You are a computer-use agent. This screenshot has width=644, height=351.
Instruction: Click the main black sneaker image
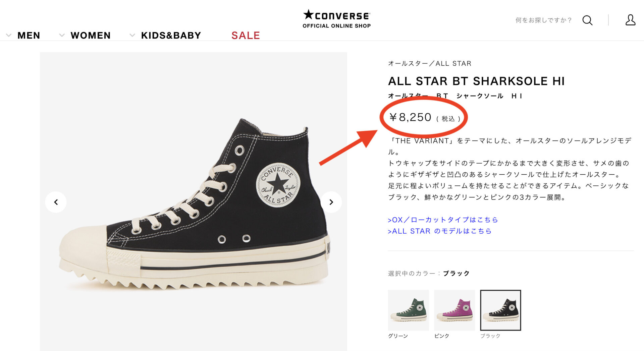tap(194, 201)
